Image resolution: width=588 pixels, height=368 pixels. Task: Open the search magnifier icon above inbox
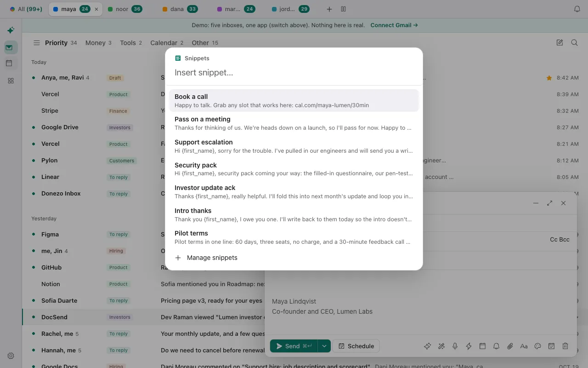(x=574, y=43)
